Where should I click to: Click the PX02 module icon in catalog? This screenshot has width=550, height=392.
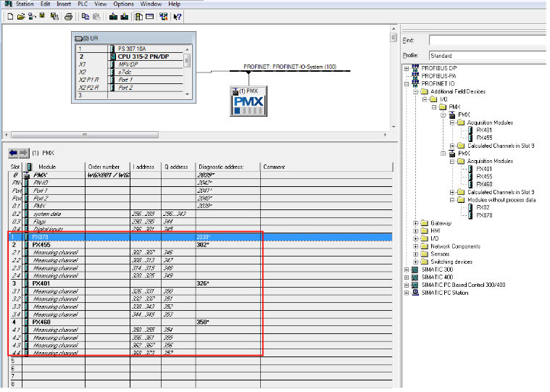coord(470,207)
